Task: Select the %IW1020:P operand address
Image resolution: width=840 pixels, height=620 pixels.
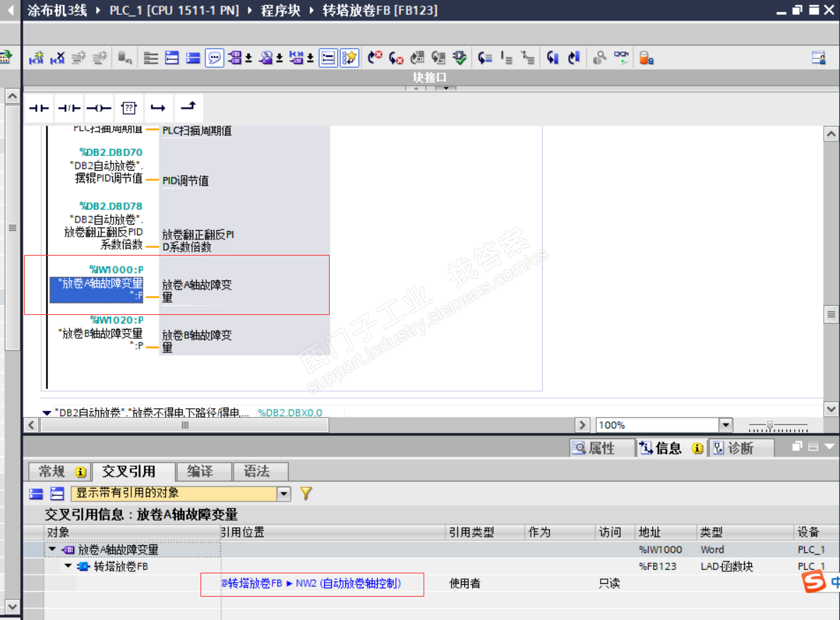Action: (116, 320)
